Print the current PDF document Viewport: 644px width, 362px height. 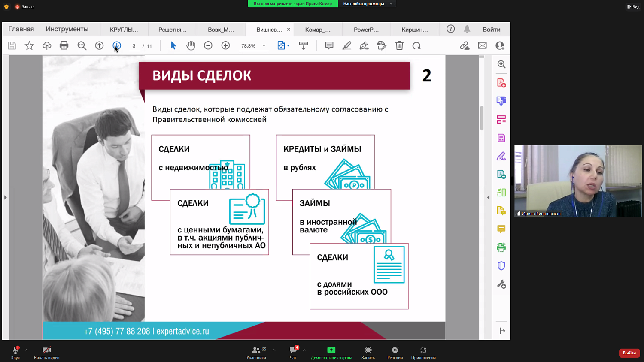click(64, 45)
